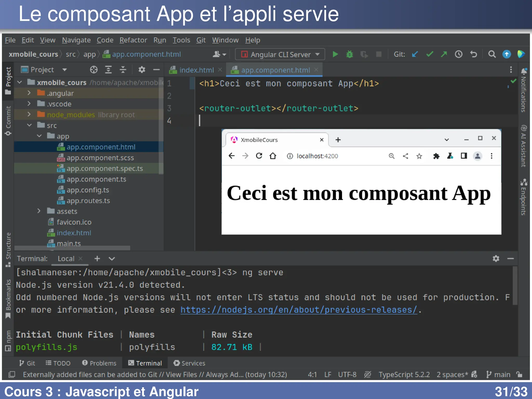Toggle the Project tool window stripe button
Screen dimensions: 532x399
[8, 81]
